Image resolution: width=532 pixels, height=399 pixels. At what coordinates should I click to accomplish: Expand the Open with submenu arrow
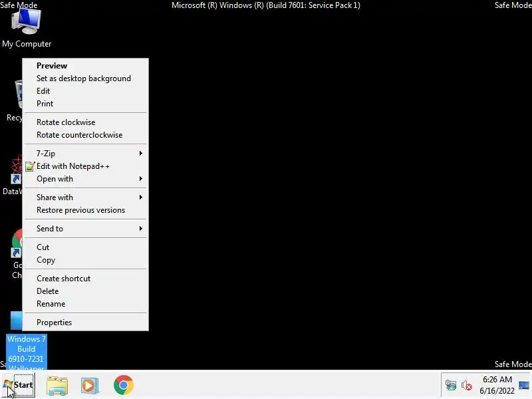click(140, 178)
